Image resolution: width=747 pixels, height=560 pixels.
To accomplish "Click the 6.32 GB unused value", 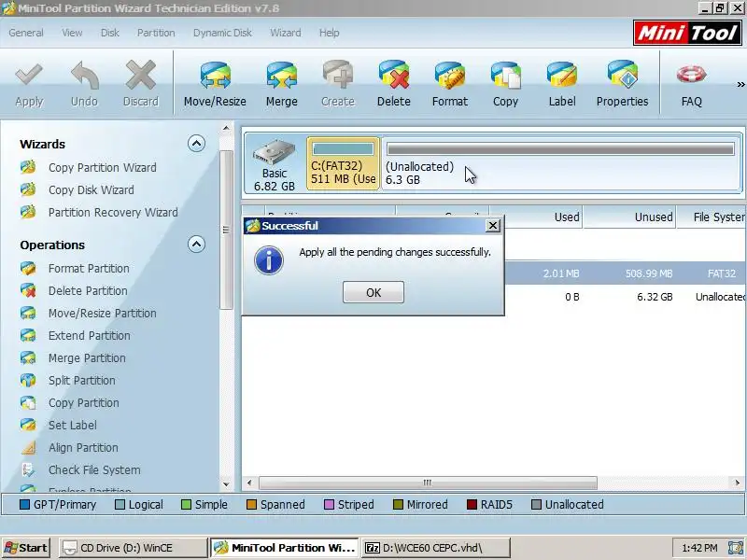I will [655, 297].
